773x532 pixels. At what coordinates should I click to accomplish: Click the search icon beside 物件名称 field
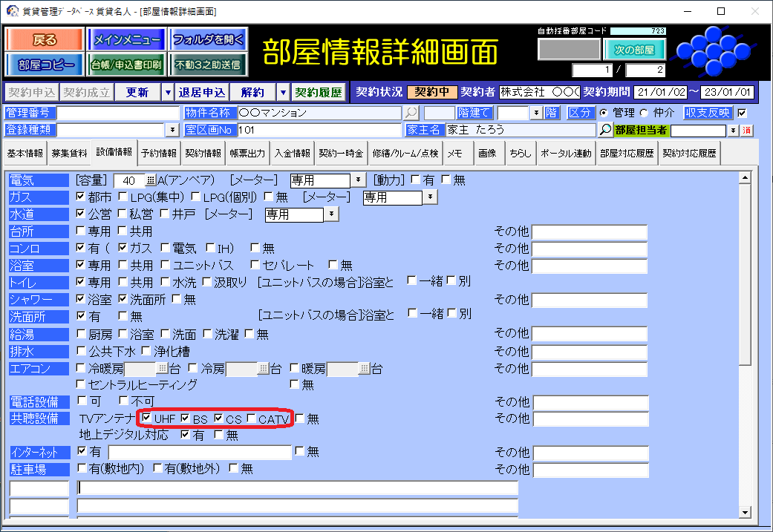pyautogui.click(x=411, y=114)
